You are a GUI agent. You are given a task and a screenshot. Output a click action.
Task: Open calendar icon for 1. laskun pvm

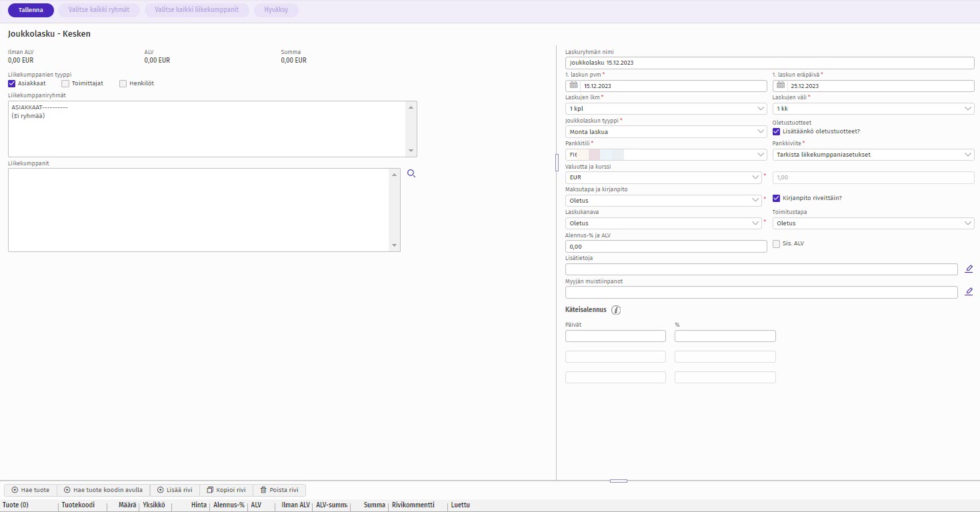point(573,86)
